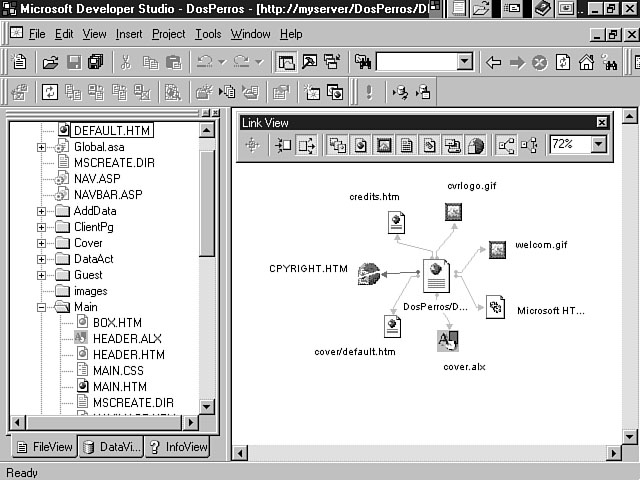Click the Stop loading icon
The width and height of the screenshot is (640, 480).
click(x=540, y=62)
